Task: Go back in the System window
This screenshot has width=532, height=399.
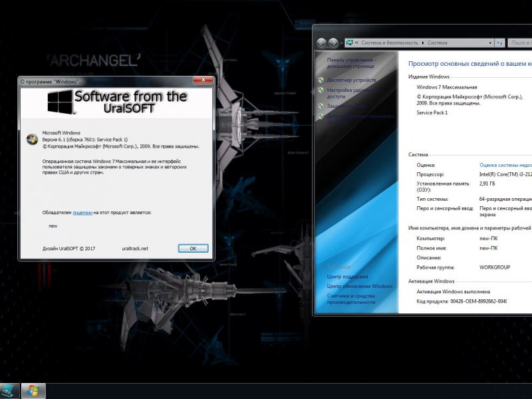Action: [321, 43]
